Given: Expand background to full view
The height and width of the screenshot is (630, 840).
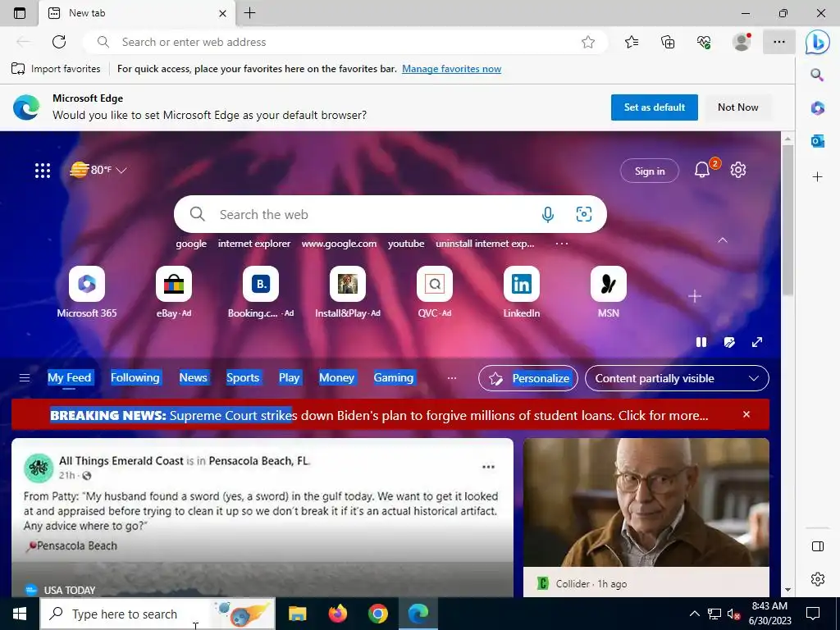Looking at the screenshot, I should [x=757, y=342].
